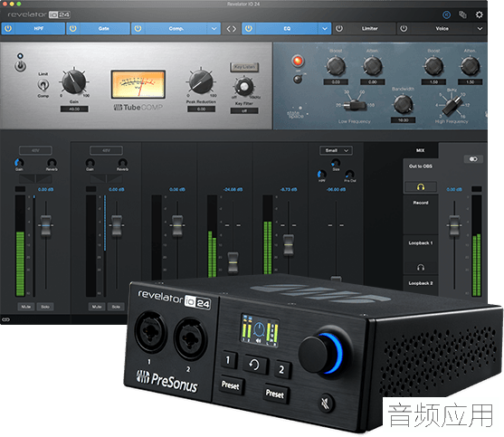Enable 48V phantom power on channel two
Screen dimensions: 504x437
[106, 150]
